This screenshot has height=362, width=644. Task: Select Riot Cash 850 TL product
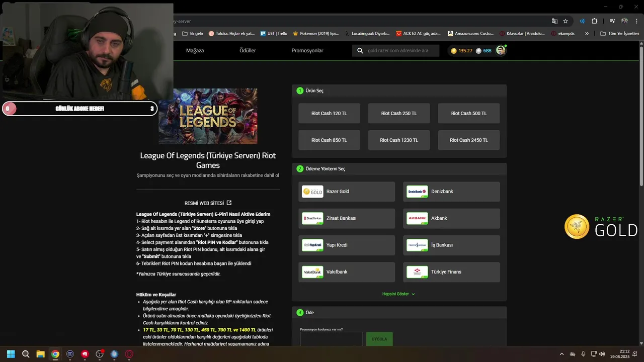pos(329,140)
